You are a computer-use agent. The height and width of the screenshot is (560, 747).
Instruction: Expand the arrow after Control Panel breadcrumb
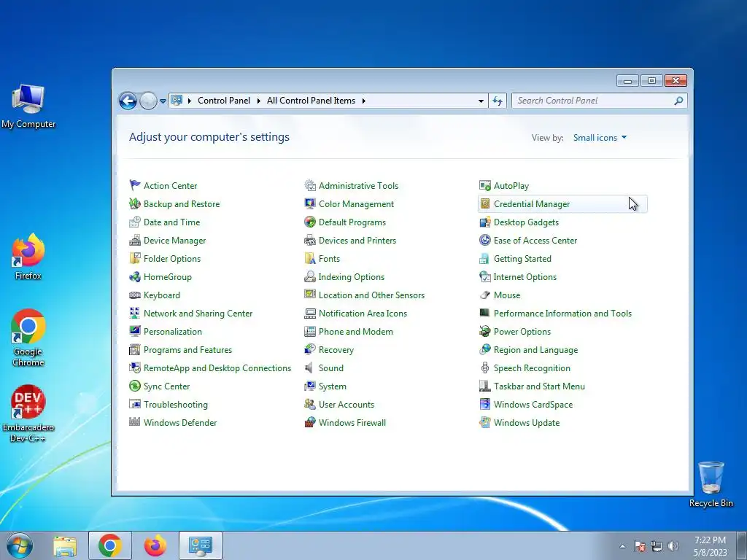coord(259,101)
